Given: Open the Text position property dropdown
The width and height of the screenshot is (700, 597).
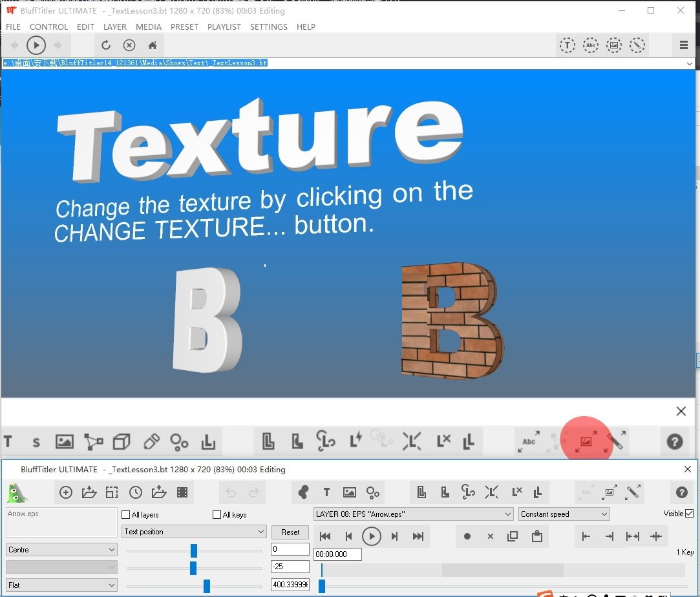Looking at the screenshot, I should (x=195, y=532).
